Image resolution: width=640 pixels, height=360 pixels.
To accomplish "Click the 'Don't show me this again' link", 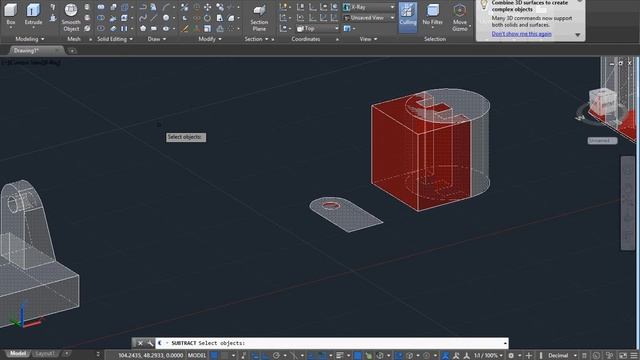I will [x=521, y=34].
